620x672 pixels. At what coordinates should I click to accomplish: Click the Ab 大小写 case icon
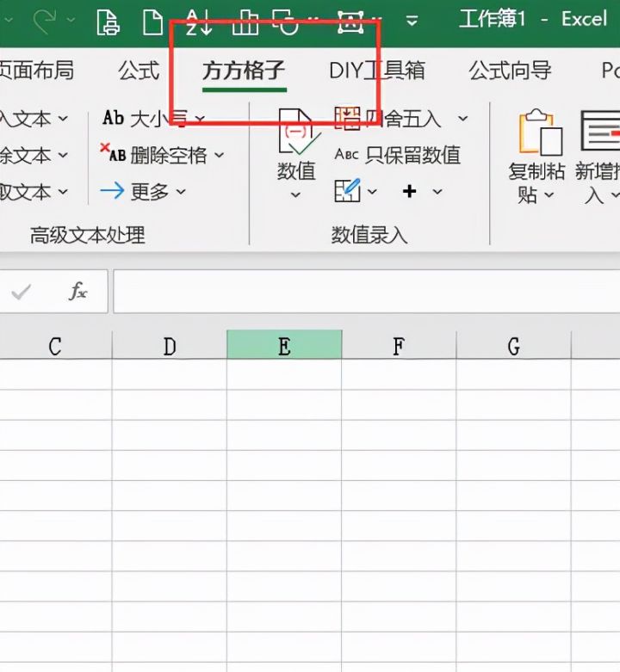click(113, 118)
